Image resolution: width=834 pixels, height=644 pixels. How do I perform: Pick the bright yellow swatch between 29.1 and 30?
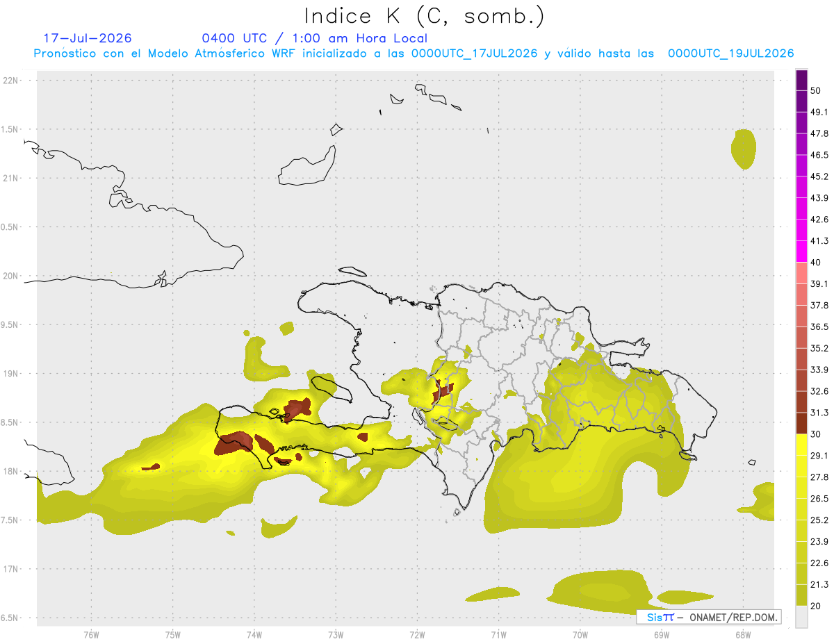pos(801,445)
